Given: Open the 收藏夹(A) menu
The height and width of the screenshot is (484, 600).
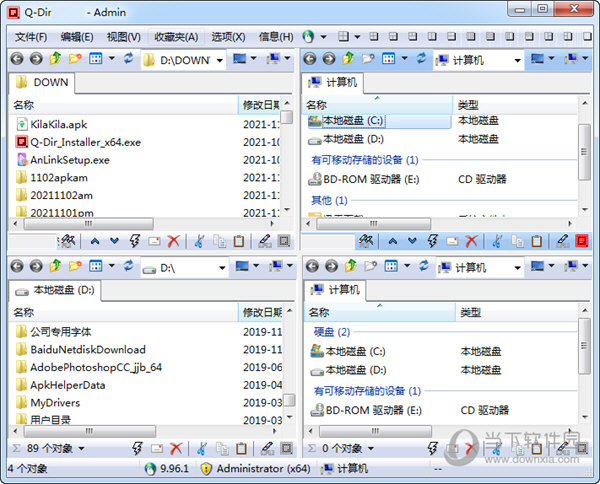Looking at the screenshot, I should [x=176, y=37].
